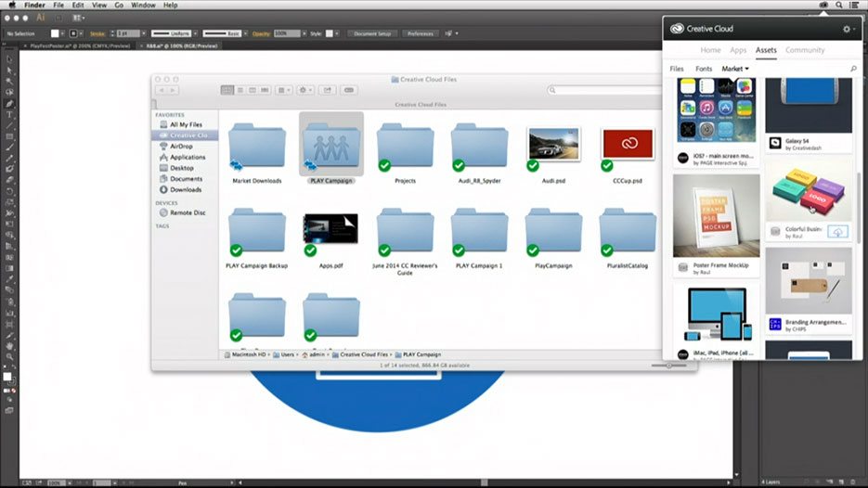Open Finder arrange-by dropdown
The height and width of the screenshot is (488, 868).
click(283, 90)
